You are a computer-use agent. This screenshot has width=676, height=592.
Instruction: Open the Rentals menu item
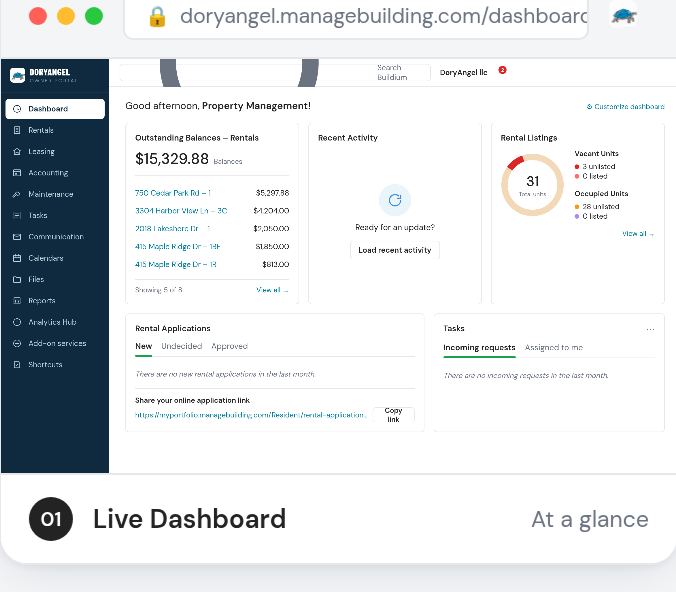[x=55, y=130]
